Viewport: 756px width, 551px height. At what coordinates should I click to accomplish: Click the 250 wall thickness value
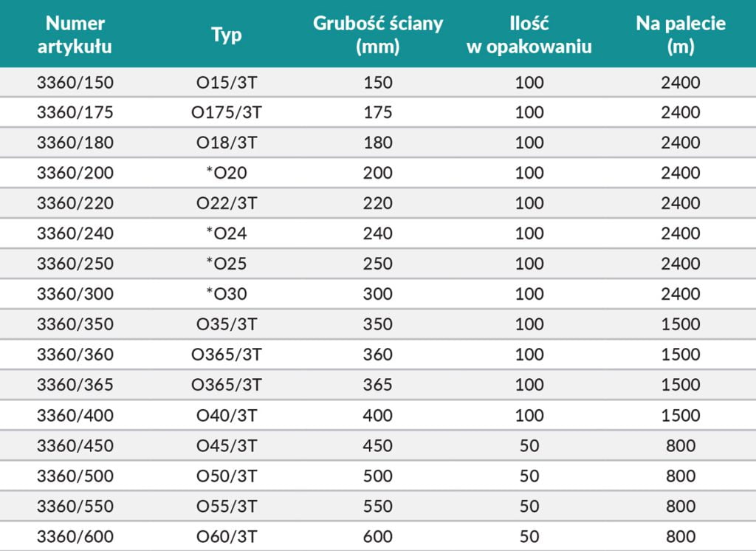click(378, 264)
